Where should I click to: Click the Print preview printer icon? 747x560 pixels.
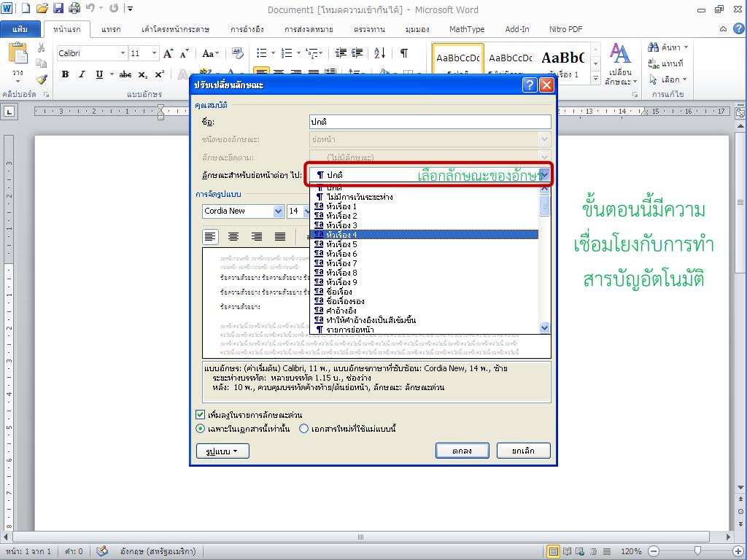(x=74, y=8)
